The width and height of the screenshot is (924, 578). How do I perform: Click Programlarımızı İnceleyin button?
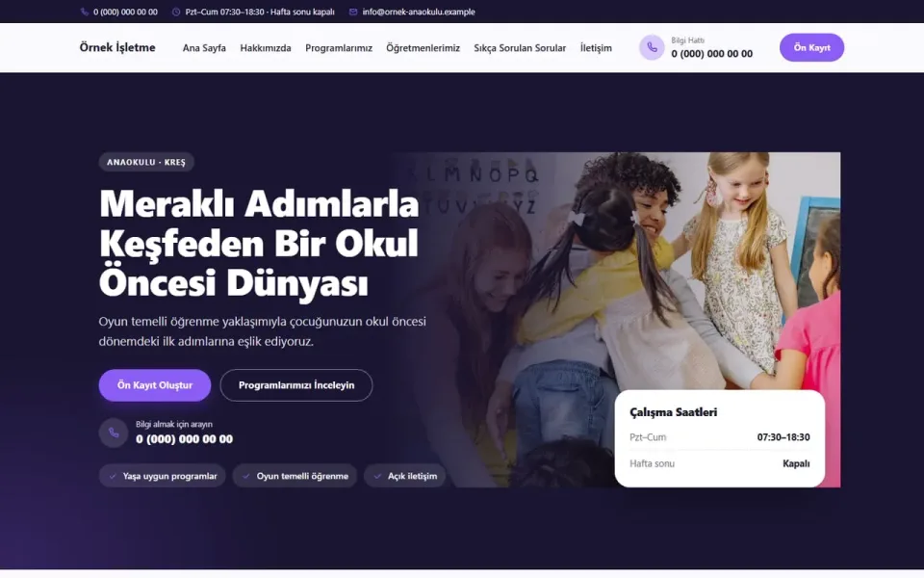click(x=296, y=385)
